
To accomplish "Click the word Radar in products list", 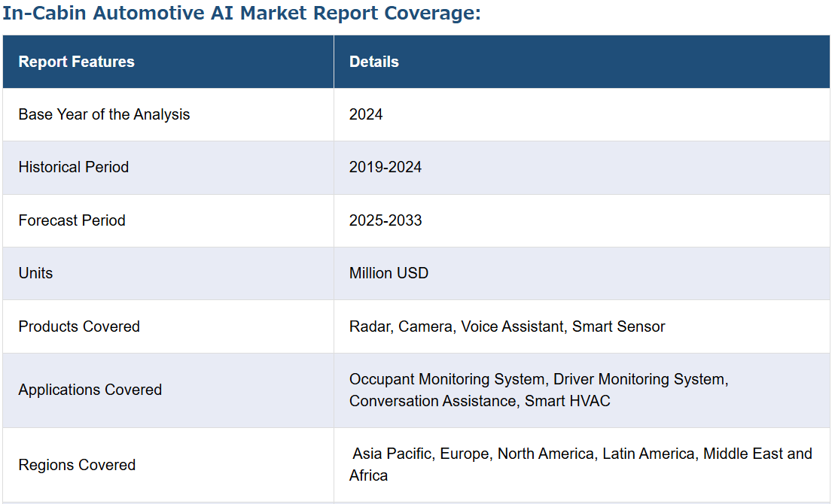I will click(x=369, y=326).
